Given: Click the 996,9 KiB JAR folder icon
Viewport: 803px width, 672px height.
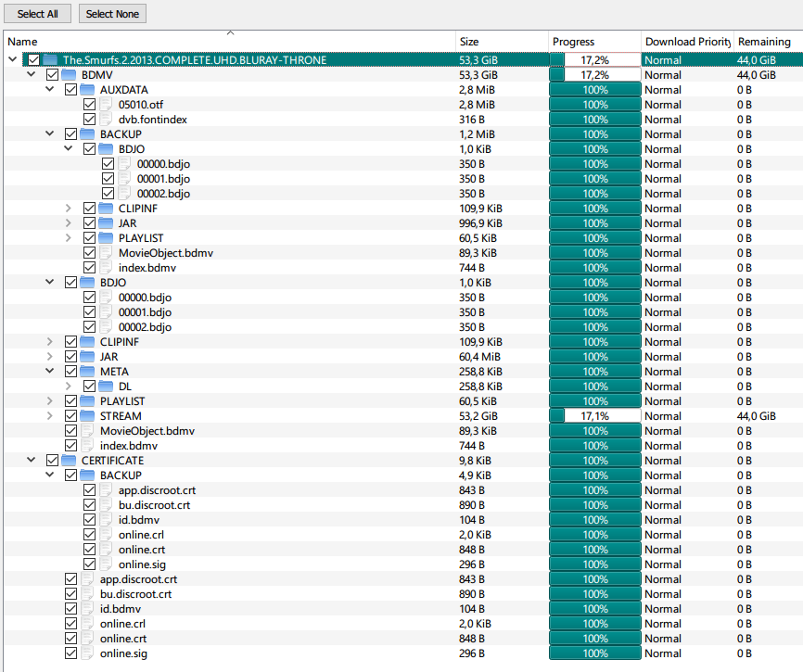Looking at the screenshot, I should click(x=106, y=223).
